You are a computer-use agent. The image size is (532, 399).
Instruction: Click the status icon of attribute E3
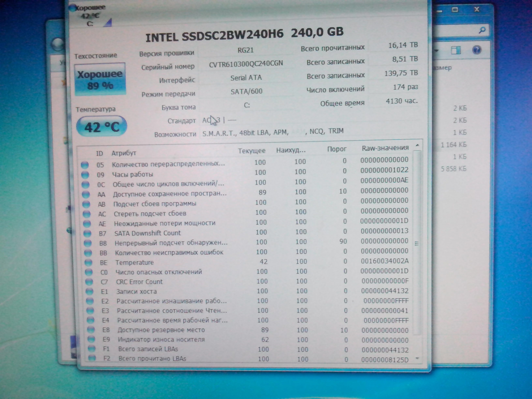point(90,311)
